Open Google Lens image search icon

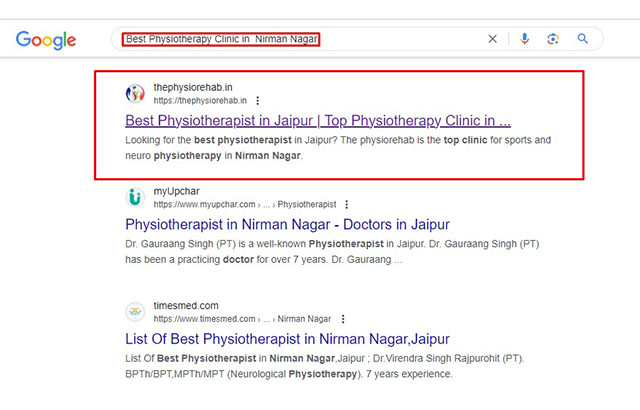(553, 39)
